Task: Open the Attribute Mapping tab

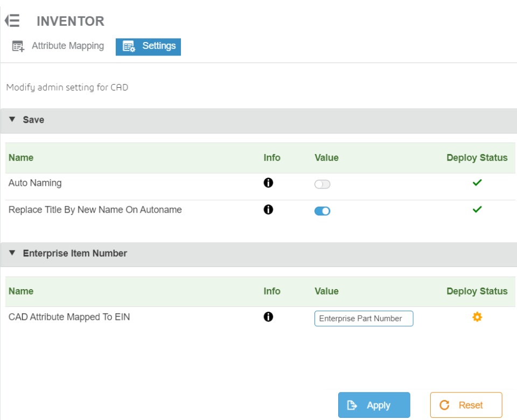Action: pos(58,46)
